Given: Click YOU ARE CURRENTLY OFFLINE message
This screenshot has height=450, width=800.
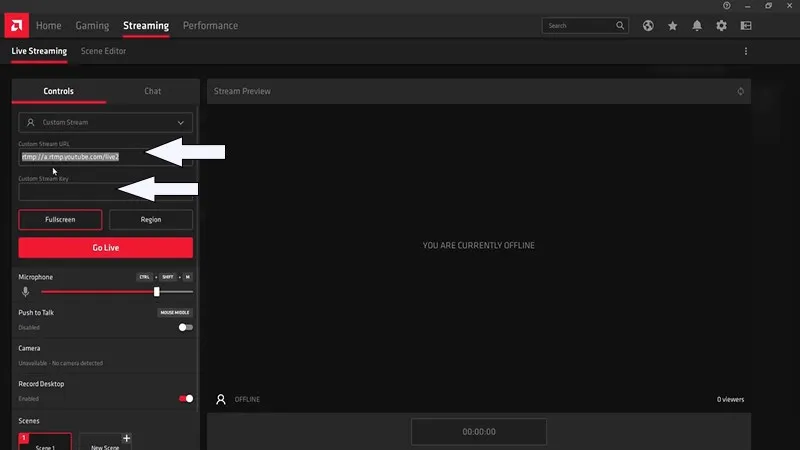Looking at the screenshot, I should 479,245.
